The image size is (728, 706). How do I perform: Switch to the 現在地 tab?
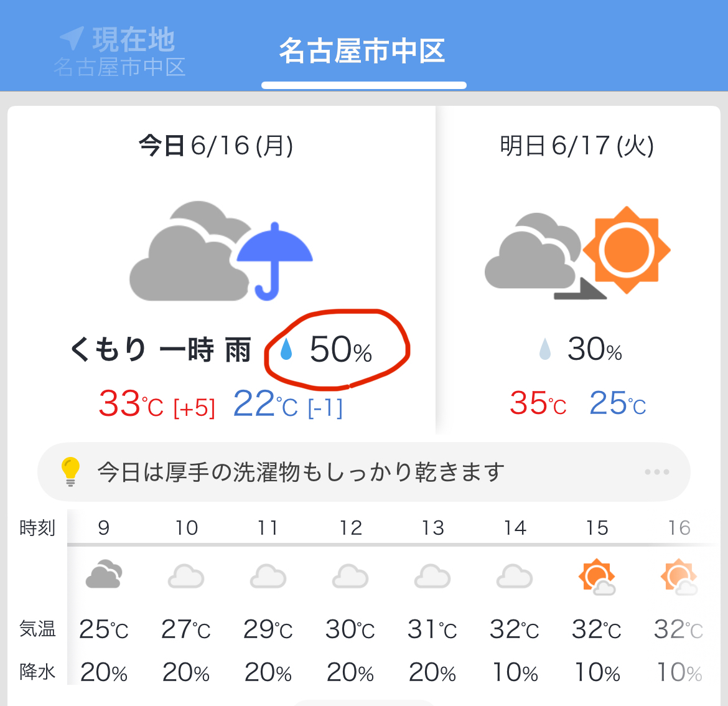pyautogui.click(x=120, y=51)
